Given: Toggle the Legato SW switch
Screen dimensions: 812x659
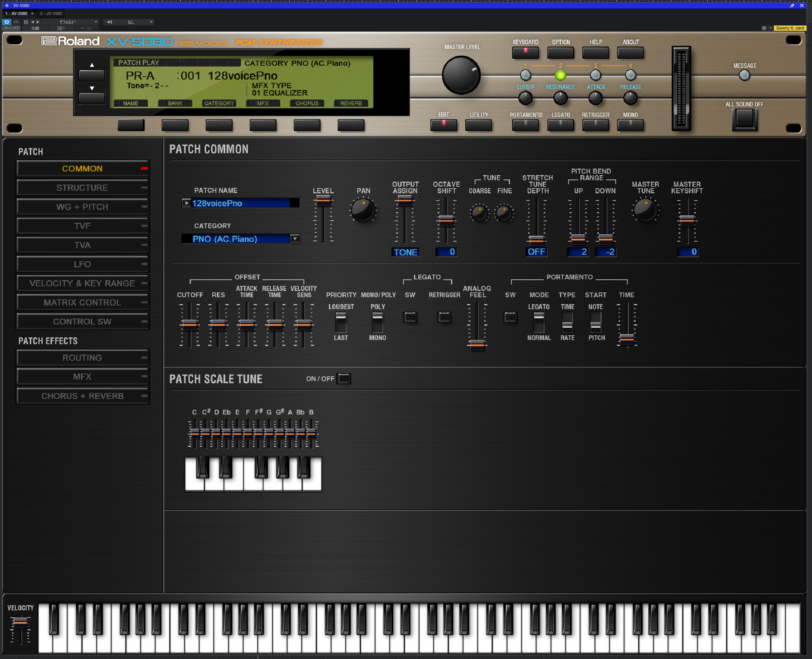Looking at the screenshot, I should coord(410,317).
